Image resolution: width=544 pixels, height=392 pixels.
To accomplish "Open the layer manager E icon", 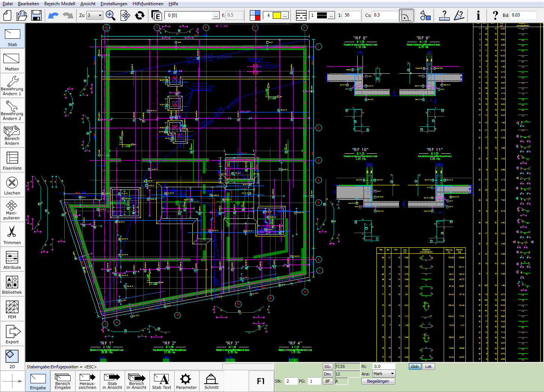I will point(156,15).
